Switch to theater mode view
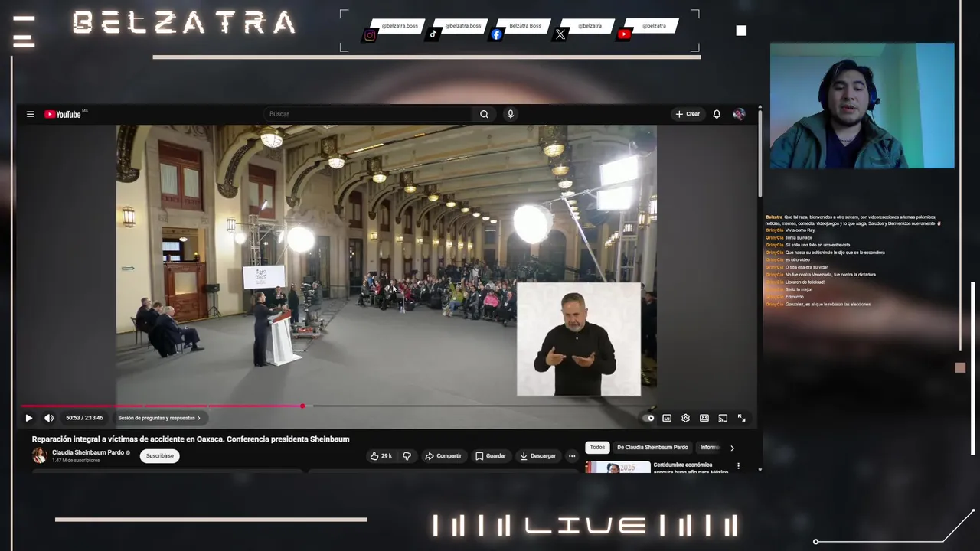 [x=704, y=418]
